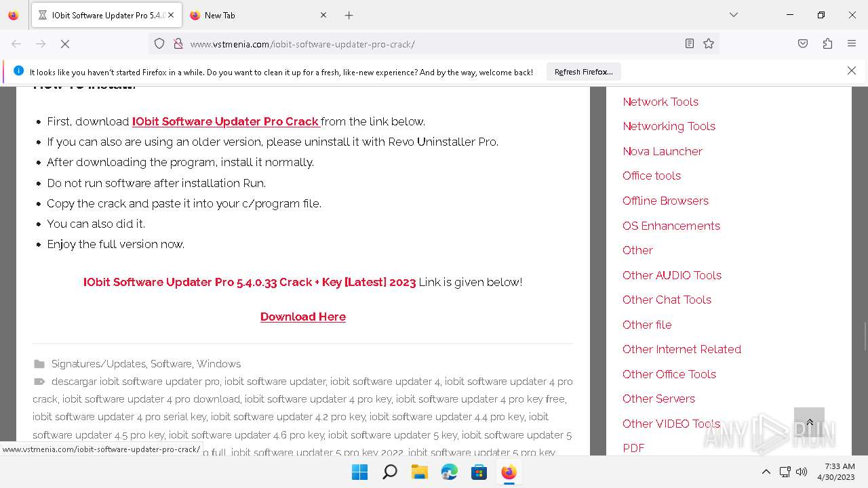Click the Refresh Firefox button
868x488 pixels.
(x=584, y=72)
